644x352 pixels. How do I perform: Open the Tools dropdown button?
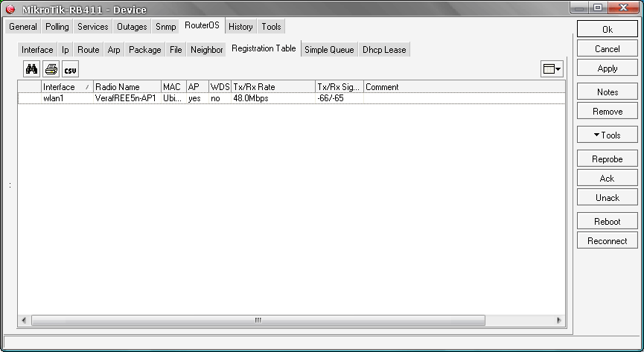pyautogui.click(x=607, y=135)
